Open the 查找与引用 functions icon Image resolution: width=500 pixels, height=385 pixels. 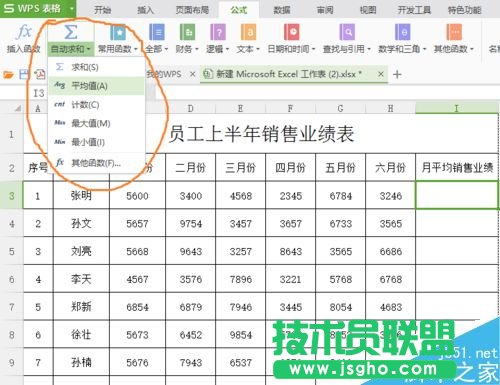click(x=347, y=32)
